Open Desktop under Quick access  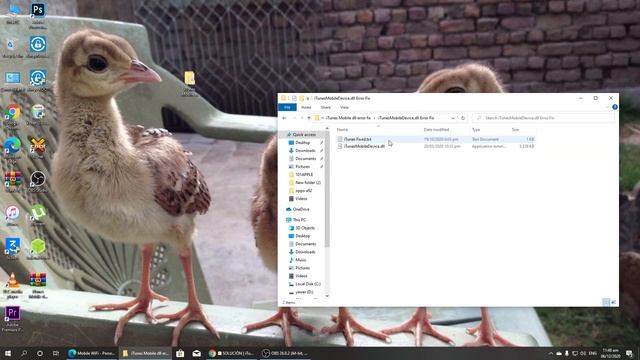click(302, 143)
